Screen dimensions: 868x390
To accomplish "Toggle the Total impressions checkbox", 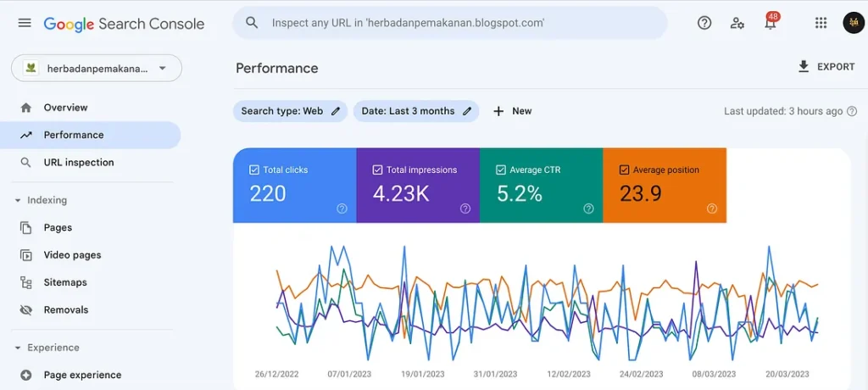I will [378, 170].
